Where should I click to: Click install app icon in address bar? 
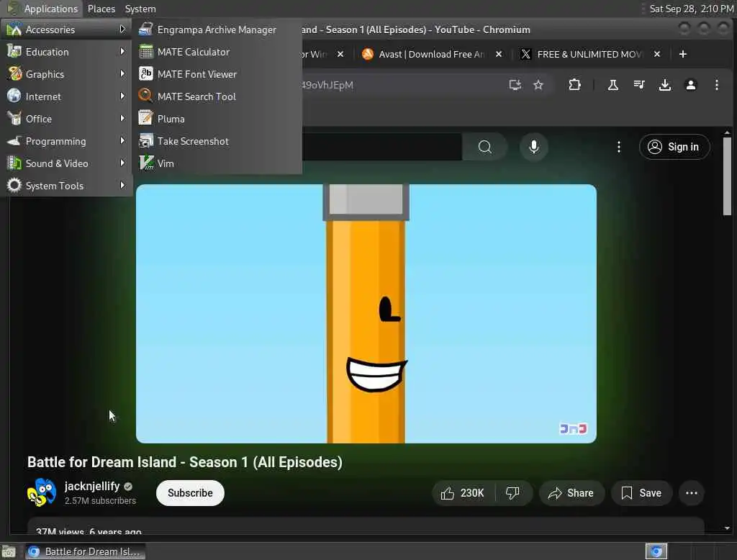[x=515, y=85]
